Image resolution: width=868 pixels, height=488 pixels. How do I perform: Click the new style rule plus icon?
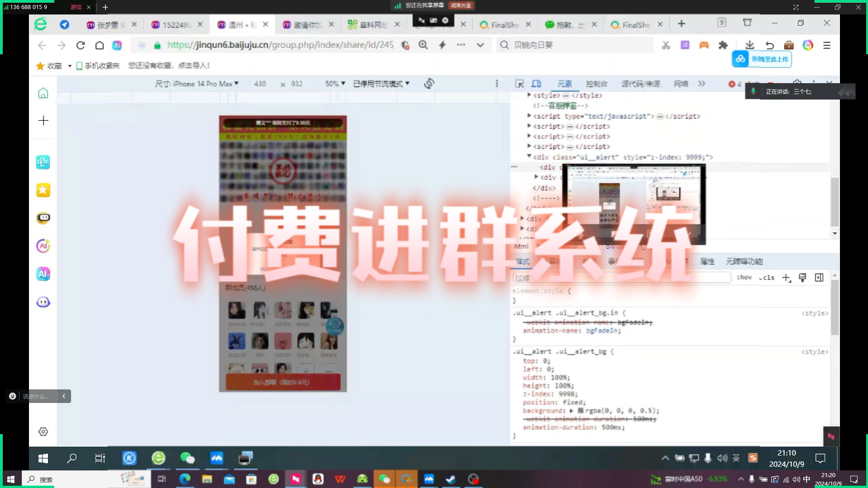(786, 278)
